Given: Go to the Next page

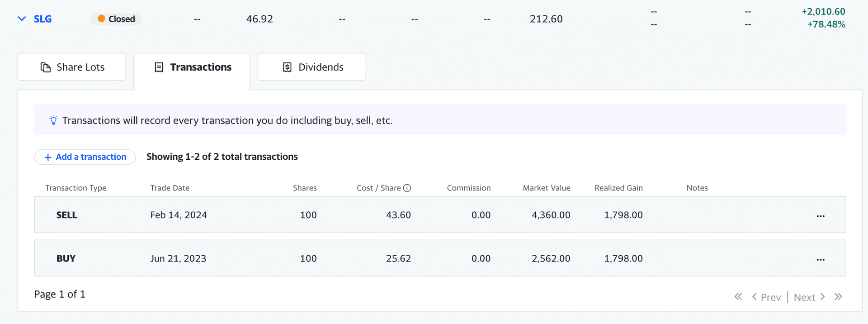Looking at the screenshot, I should click(x=809, y=297).
